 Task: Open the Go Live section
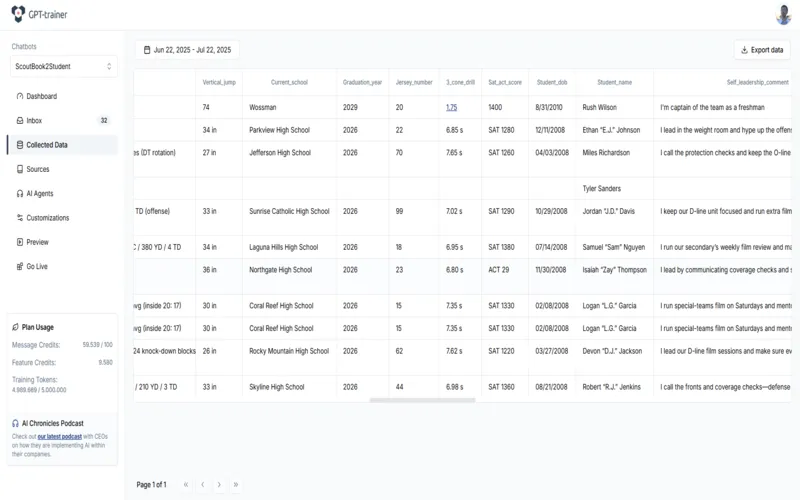(x=62, y=266)
